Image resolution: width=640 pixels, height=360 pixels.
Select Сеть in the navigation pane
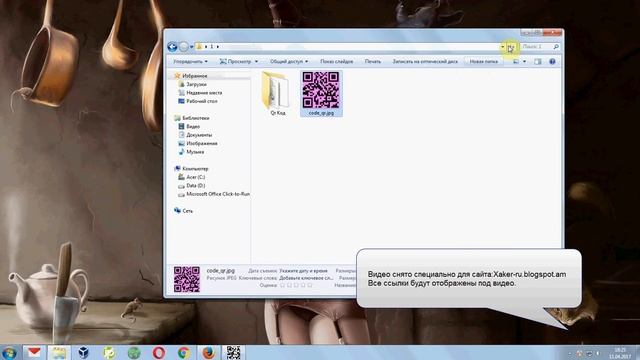187,211
